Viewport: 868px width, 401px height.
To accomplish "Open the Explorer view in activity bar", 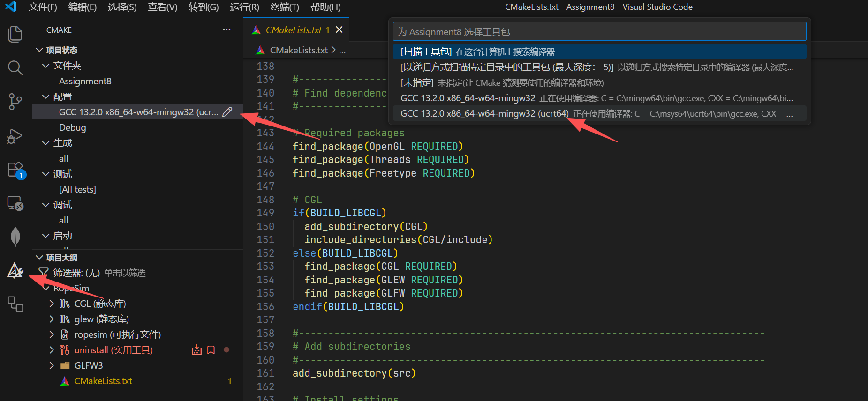I will (x=15, y=34).
